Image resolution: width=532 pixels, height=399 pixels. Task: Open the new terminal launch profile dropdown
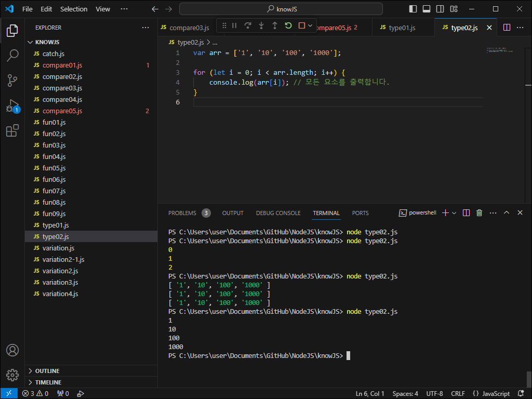click(x=454, y=213)
